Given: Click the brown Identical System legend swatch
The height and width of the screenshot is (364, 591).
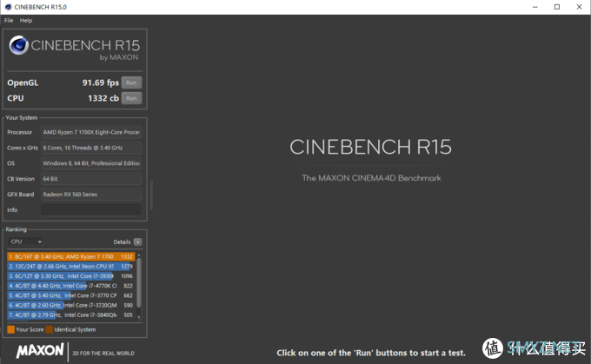Looking at the screenshot, I should pyautogui.click(x=50, y=329).
